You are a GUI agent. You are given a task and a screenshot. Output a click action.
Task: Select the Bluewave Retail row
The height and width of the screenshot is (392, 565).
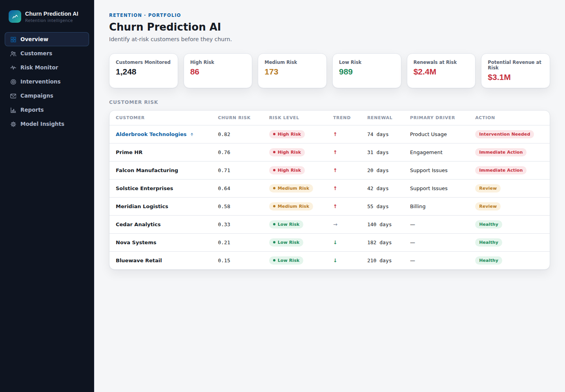[330, 261]
